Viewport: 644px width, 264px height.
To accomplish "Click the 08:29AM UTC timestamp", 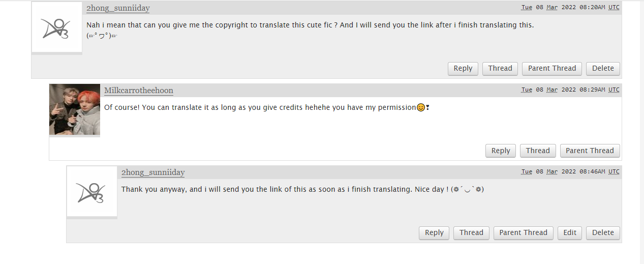I will tap(570, 90).
